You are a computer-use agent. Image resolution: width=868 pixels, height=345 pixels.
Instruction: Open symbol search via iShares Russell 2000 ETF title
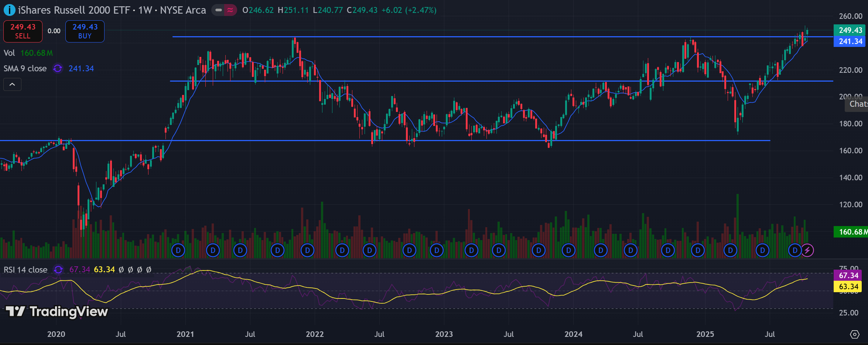coord(112,10)
